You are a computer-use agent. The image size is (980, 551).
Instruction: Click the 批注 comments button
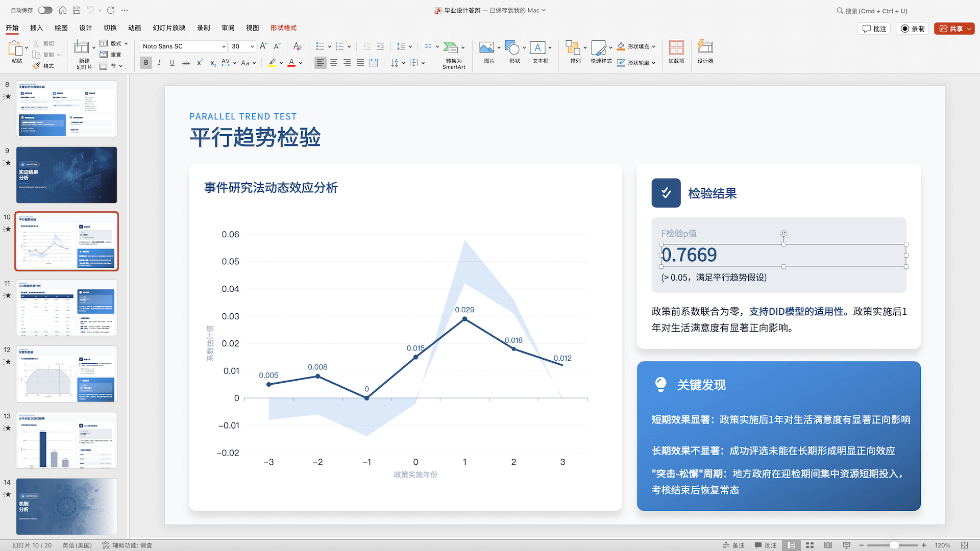[x=874, y=29]
